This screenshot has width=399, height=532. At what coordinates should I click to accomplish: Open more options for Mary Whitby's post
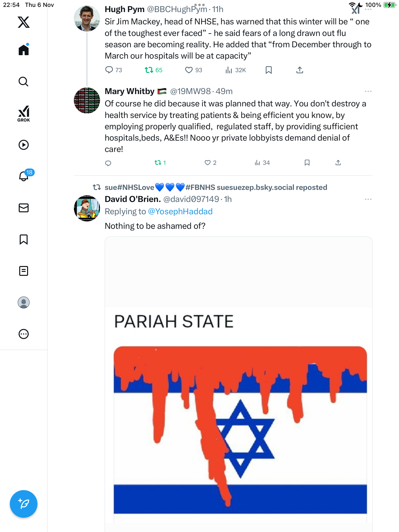pos(368,91)
